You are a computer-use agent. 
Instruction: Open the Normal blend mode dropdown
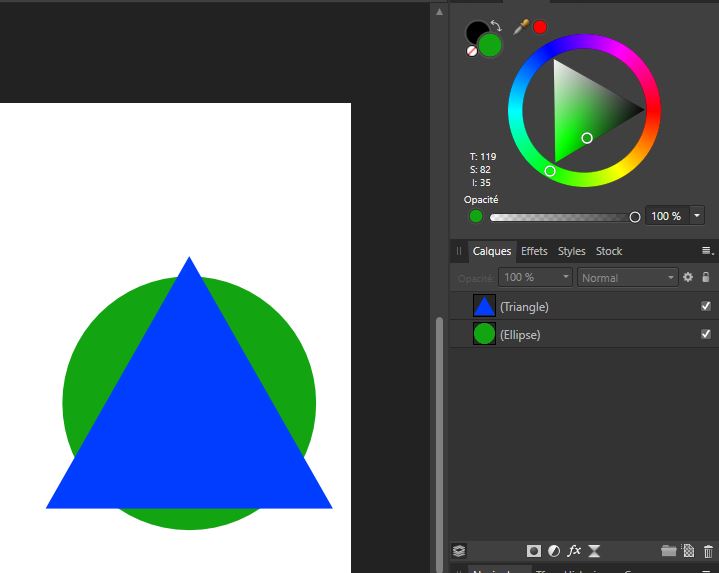[627, 278]
